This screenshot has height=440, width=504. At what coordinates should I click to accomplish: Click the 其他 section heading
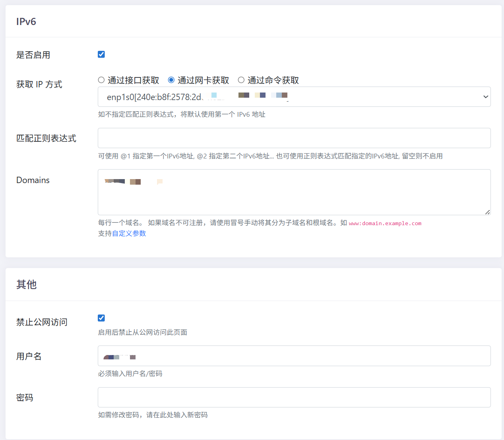(x=26, y=284)
